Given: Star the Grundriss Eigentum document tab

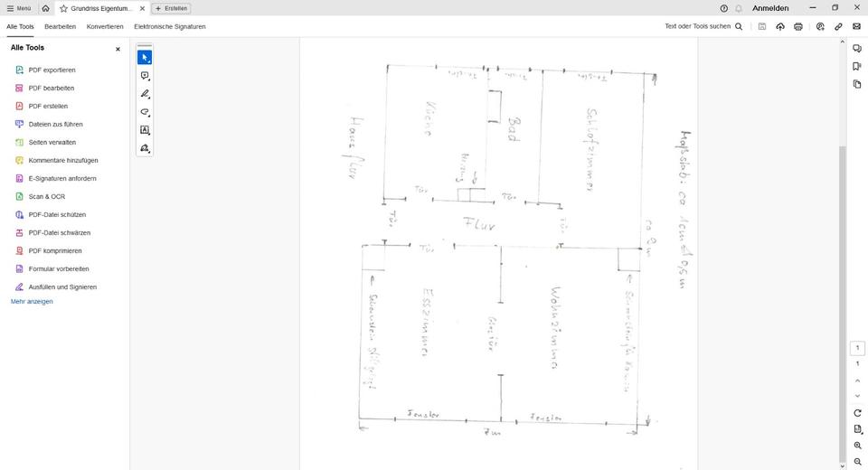Looking at the screenshot, I should pyautogui.click(x=63, y=8).
